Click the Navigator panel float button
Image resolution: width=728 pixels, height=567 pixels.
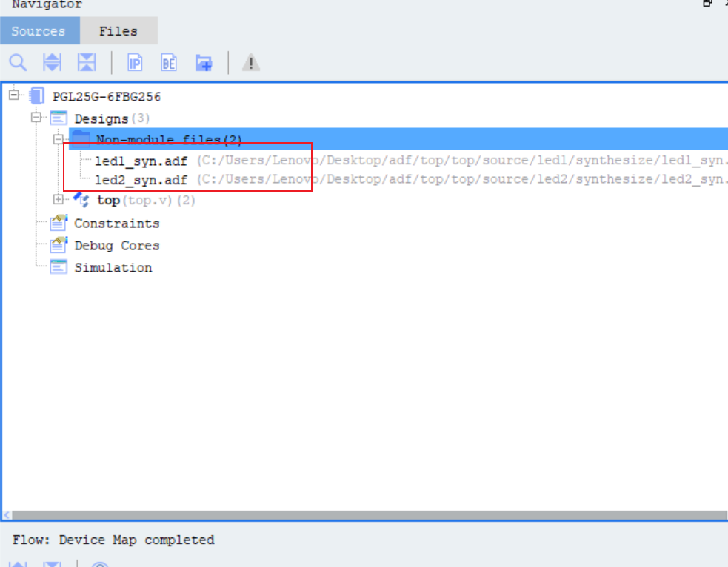click(x=707, y=3)
